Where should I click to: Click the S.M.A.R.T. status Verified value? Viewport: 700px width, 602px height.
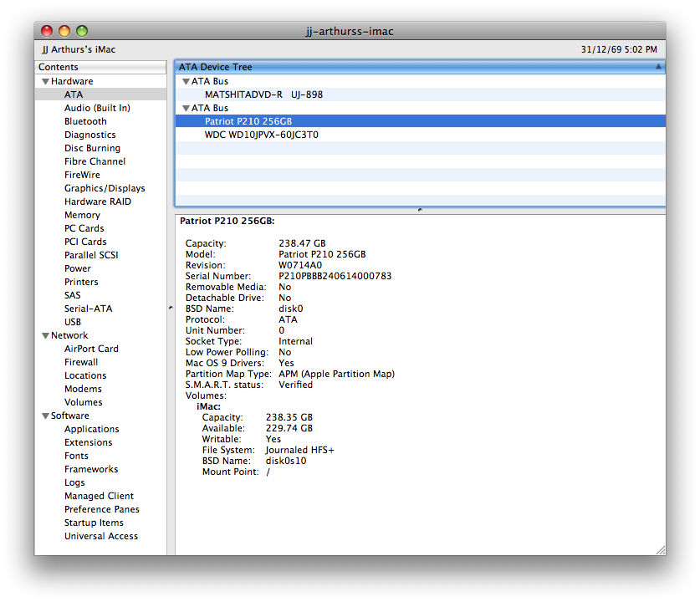pos(295,385)
